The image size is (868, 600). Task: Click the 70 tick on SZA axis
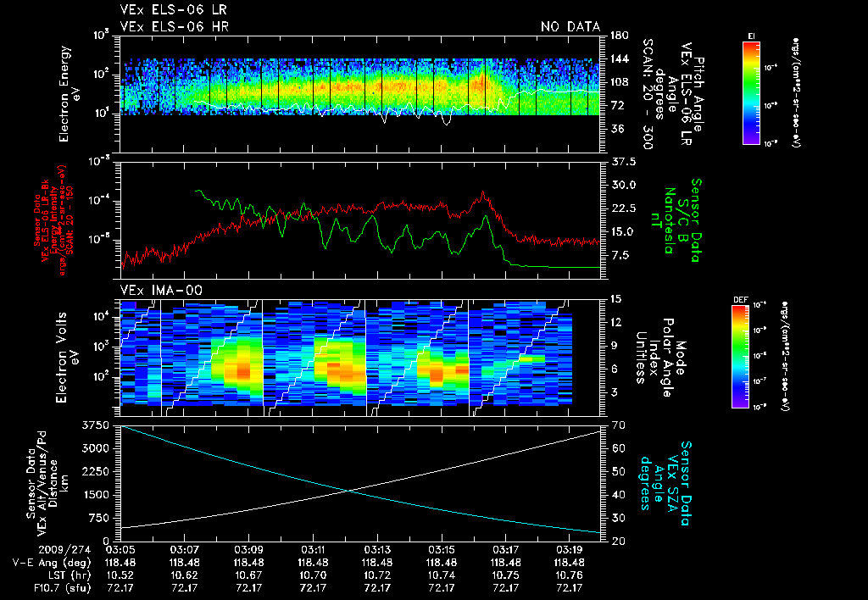pos(619,425)
